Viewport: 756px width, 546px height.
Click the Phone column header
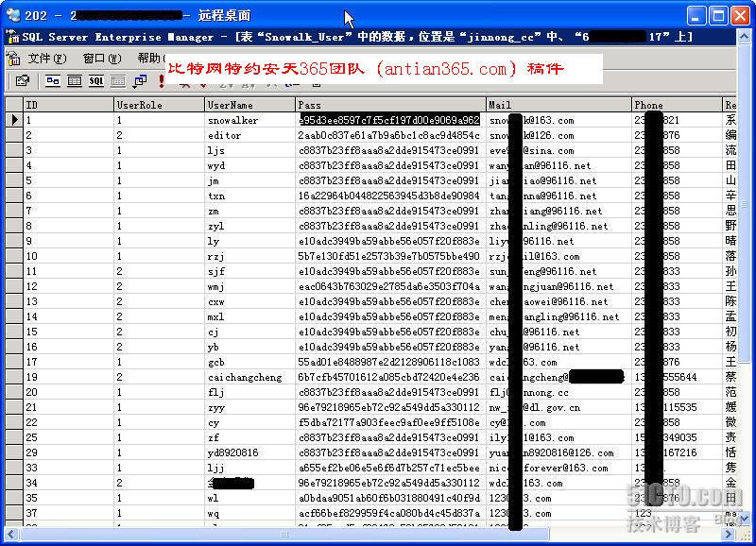coord(678,105)
